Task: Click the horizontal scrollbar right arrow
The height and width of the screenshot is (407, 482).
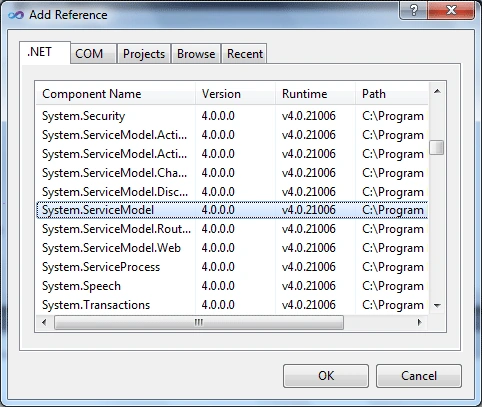Action: point(420,322)
